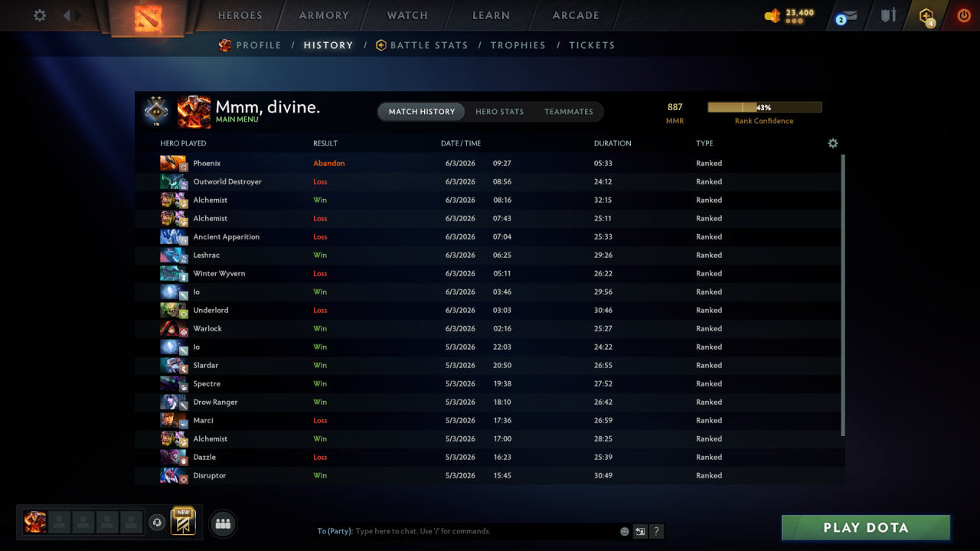The width and height of the screenshot is (980, 551).
Task: Open the chat help question mark icon
Action: 656,530
